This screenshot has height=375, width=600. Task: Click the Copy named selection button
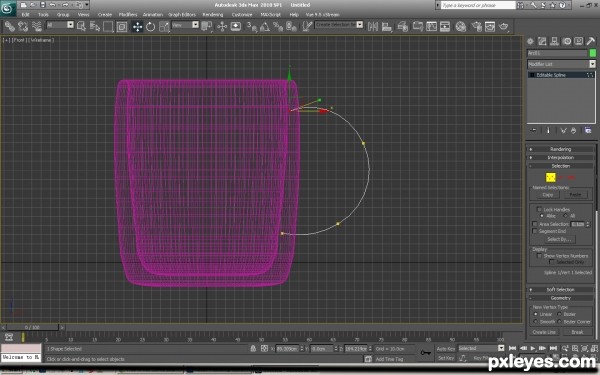click(548, 195)
